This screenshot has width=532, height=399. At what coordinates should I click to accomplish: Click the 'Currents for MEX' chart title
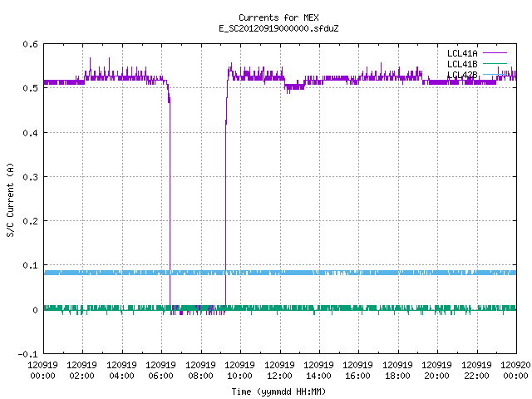278,17
